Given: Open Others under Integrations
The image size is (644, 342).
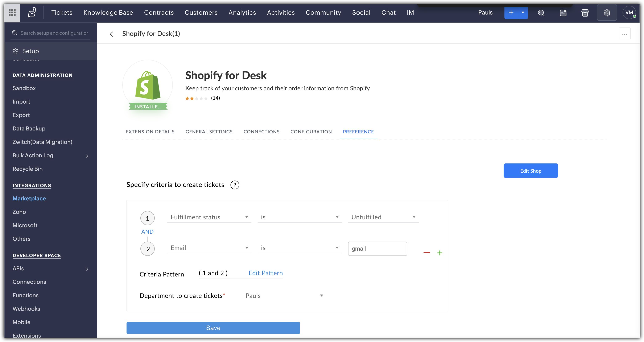Looking at the screenshot, I should pyautogui.click(x=21, y=239).
